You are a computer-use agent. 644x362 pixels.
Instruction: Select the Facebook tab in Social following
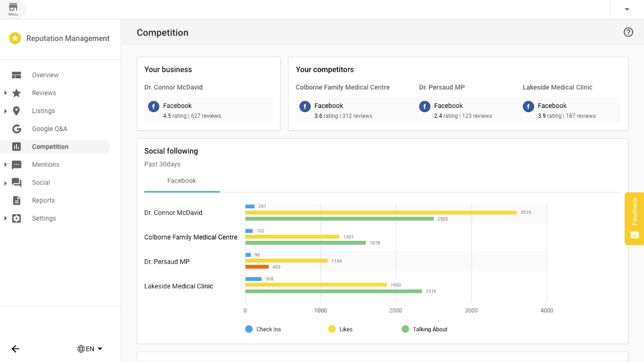(181, 181)
